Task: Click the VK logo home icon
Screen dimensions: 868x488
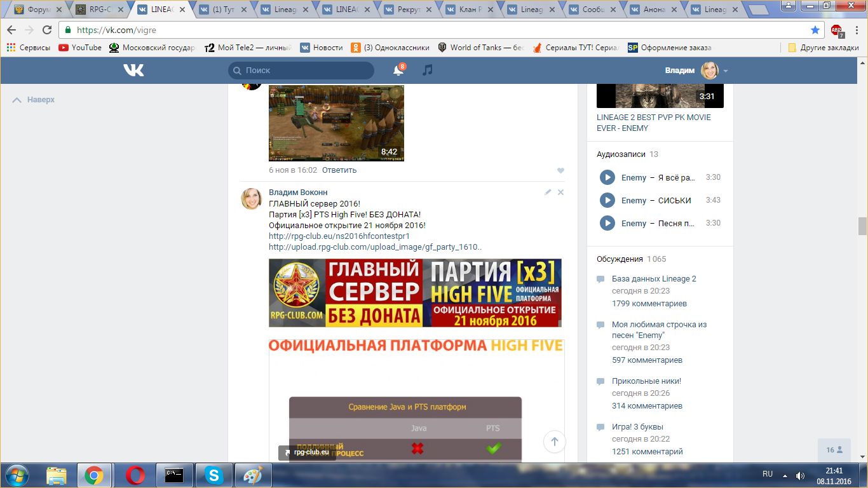Action: (133, 71)
